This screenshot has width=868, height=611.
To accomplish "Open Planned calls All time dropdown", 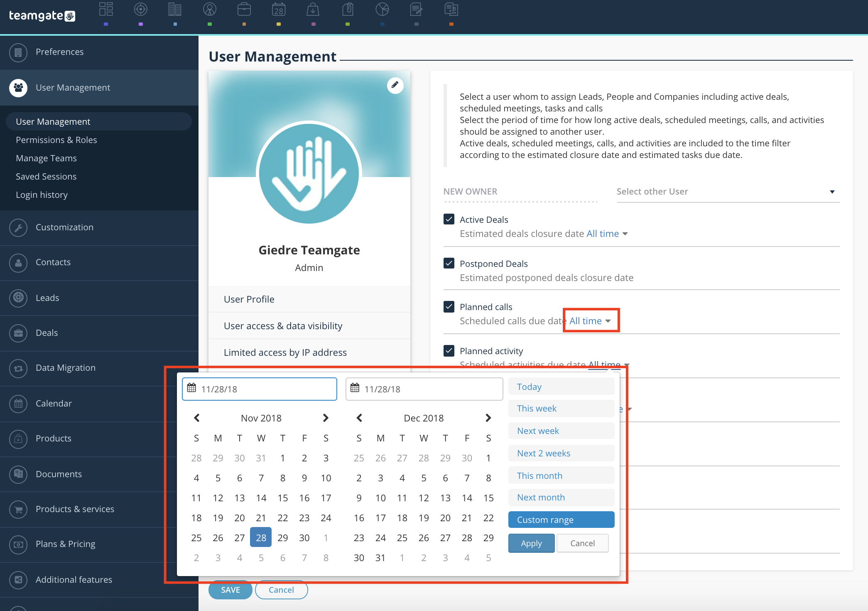I will (590, 321).
